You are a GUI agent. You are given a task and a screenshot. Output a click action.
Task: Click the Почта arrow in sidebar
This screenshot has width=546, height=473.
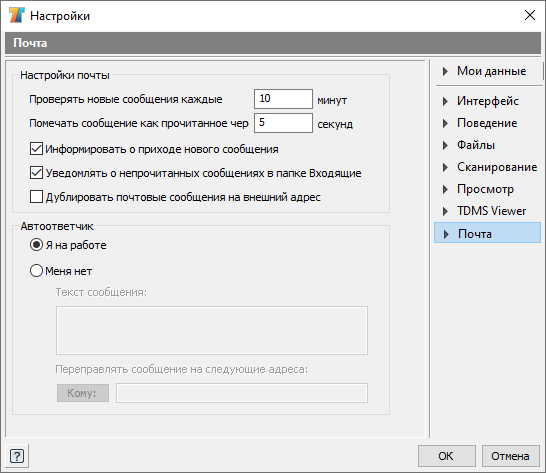(x=446, y=234)
